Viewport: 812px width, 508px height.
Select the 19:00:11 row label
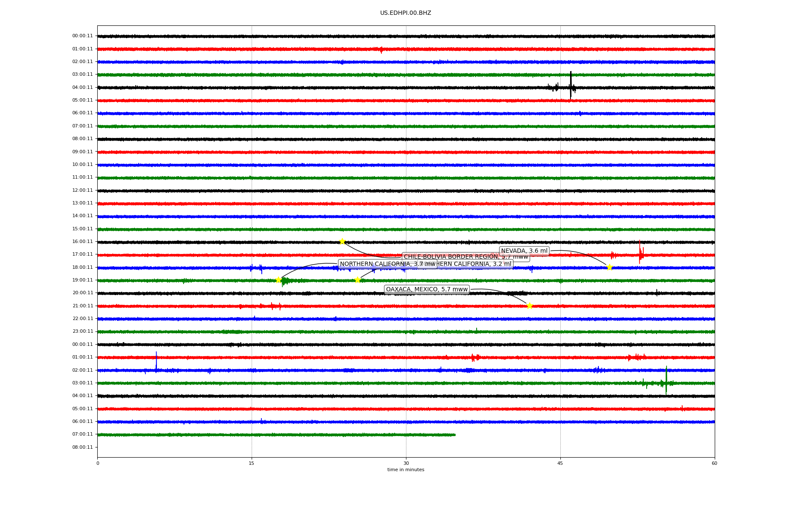pyautogui.click(x=82, y=280)
